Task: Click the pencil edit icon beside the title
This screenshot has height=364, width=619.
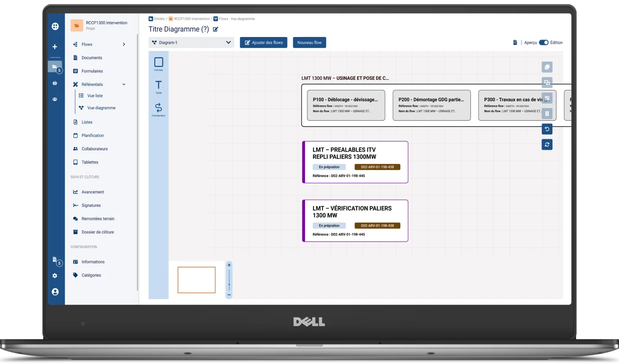Action: (216, 30)
